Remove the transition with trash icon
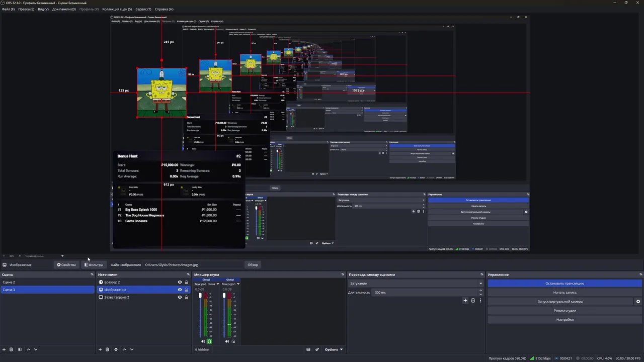This screenshot has width=644, height=362. (473, 301)
